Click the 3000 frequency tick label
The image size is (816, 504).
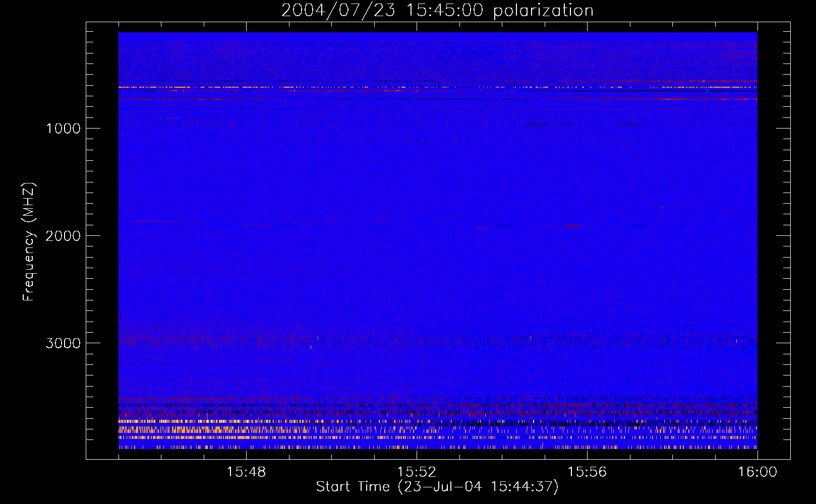coord(63,343)
